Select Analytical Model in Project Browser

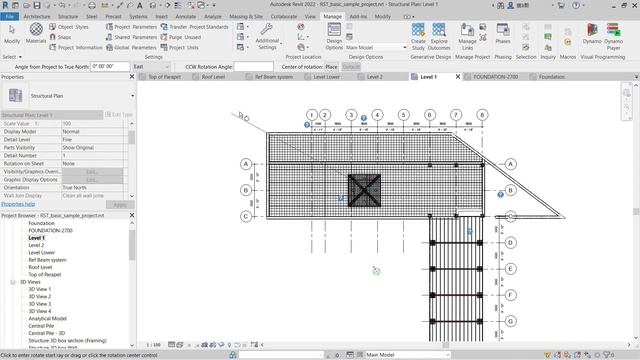(x=47, y=319)
